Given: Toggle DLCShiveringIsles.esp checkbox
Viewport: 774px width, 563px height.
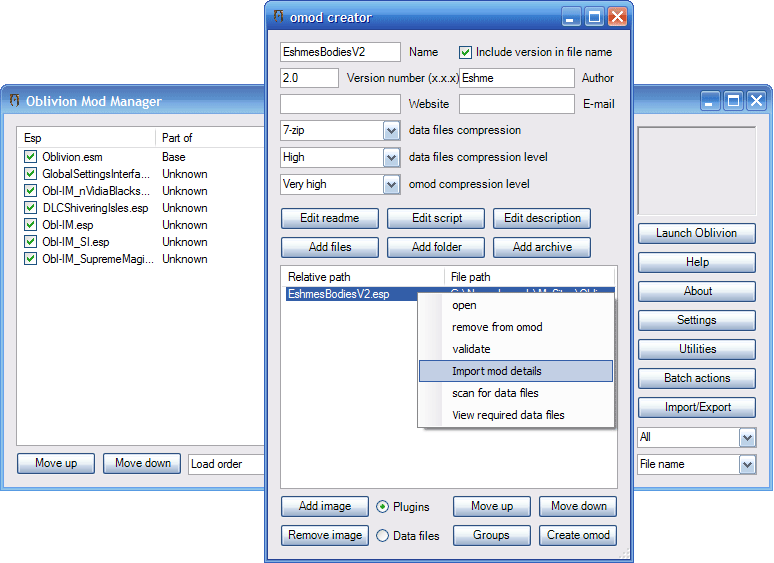Looking at the screenshot, I should [x=30, y=208].
